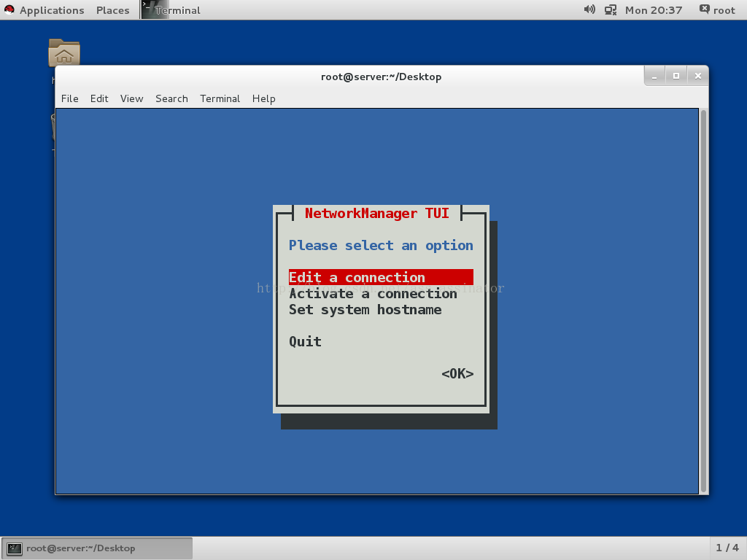Minimize the terminal window
Screen dimensions: 747x560
(654, 76)
